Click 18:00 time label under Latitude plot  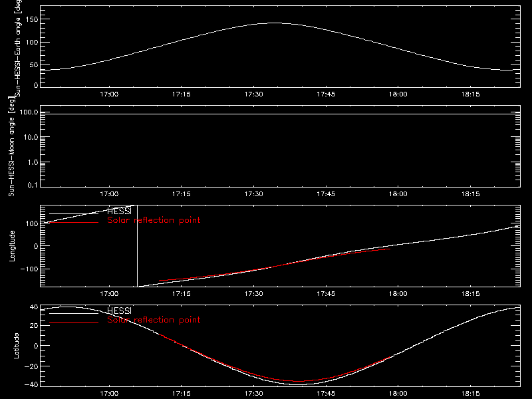click(x=398, y=394)
